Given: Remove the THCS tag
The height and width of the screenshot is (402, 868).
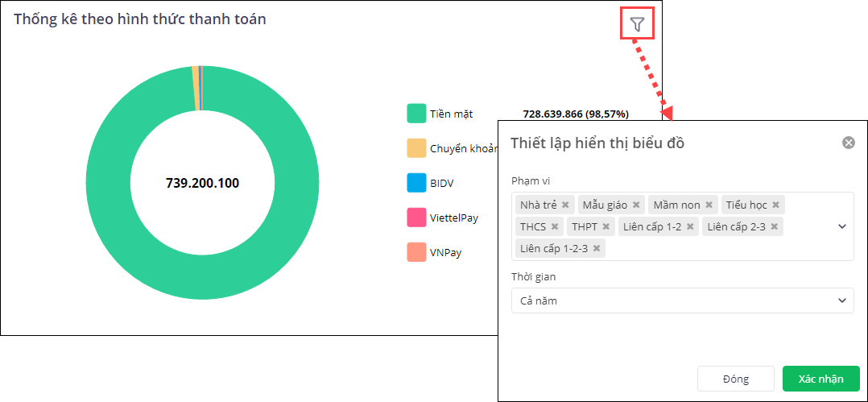Looking at the screenshot, I should pos(554,226).
